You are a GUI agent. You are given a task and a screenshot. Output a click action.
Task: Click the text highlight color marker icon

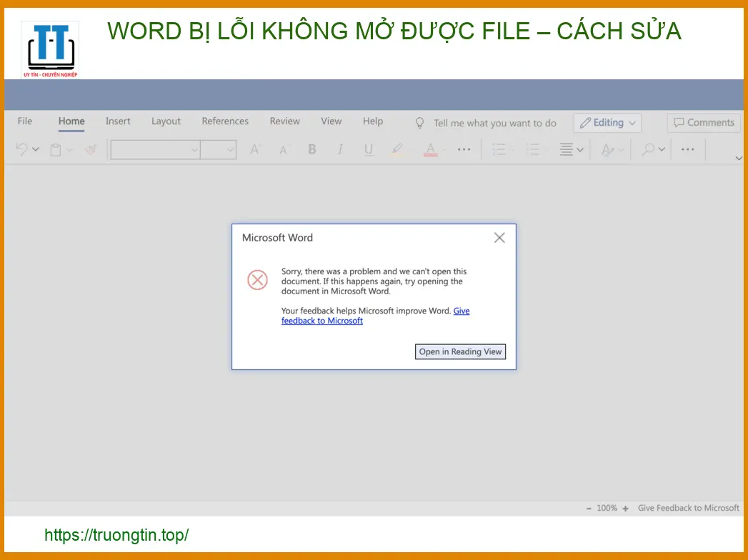coord(397,149)
